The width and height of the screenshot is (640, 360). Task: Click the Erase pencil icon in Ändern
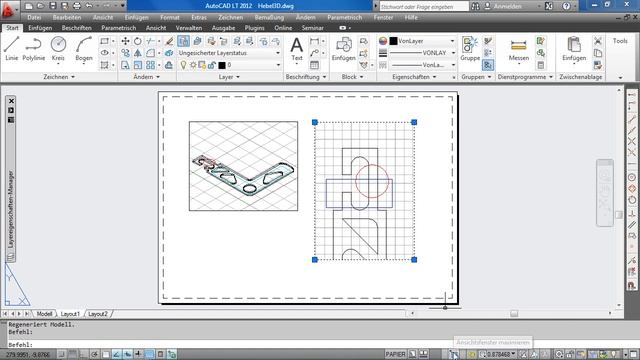click(169, 41)
